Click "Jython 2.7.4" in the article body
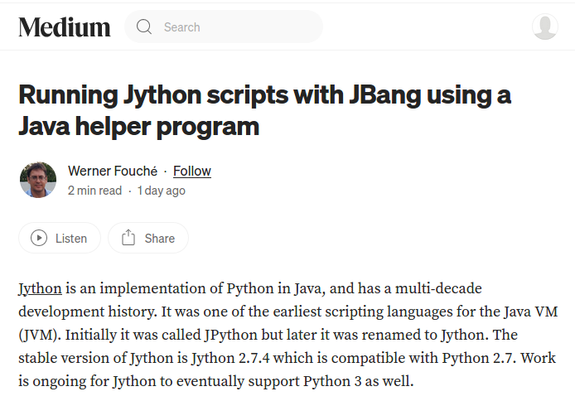575x401 pixels. 230,358
